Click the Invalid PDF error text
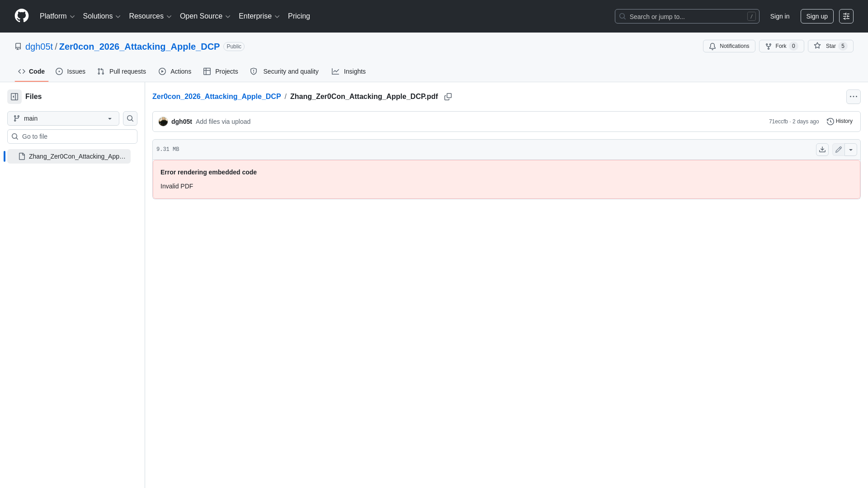Image resolution: width=868 pixels, height=488 pixels. click(x=177, y=186)
